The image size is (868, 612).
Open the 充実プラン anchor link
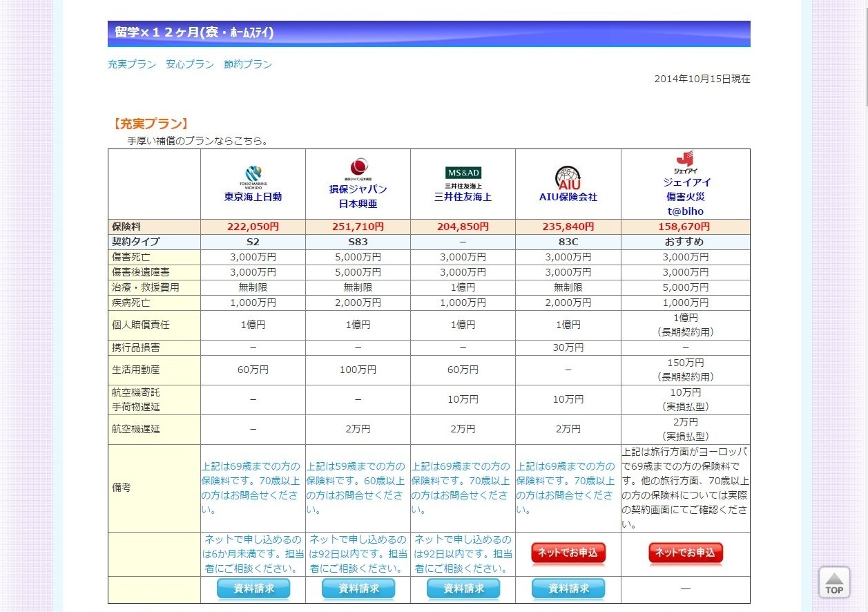click(132, 64)
